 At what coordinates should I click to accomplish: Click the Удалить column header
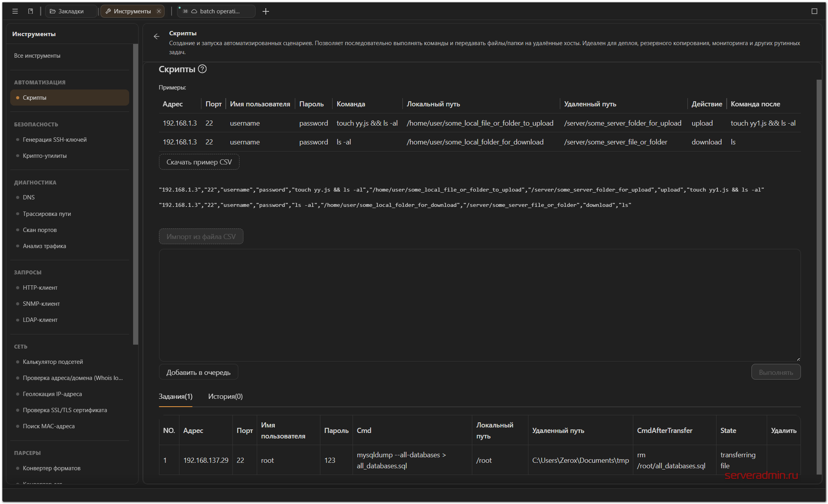784,431
